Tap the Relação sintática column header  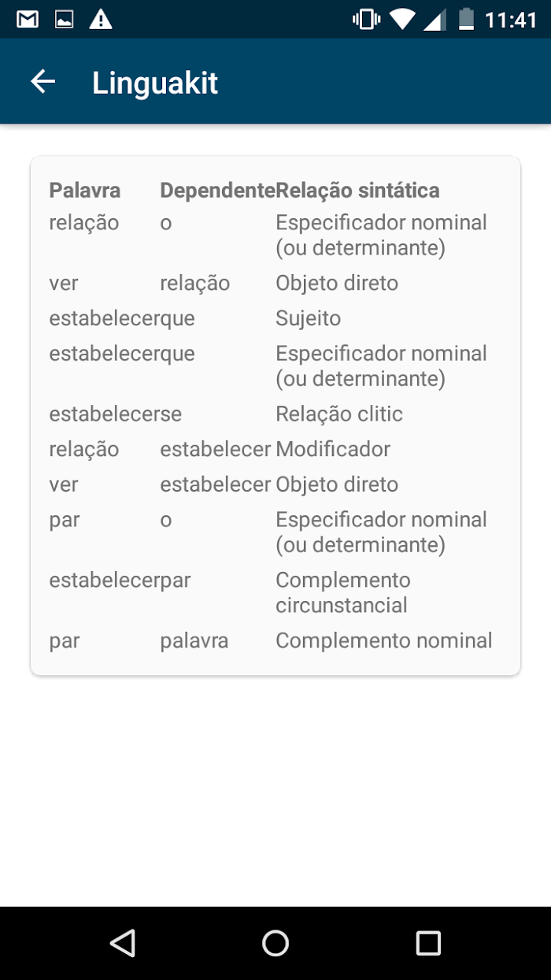tap(357, 190)
